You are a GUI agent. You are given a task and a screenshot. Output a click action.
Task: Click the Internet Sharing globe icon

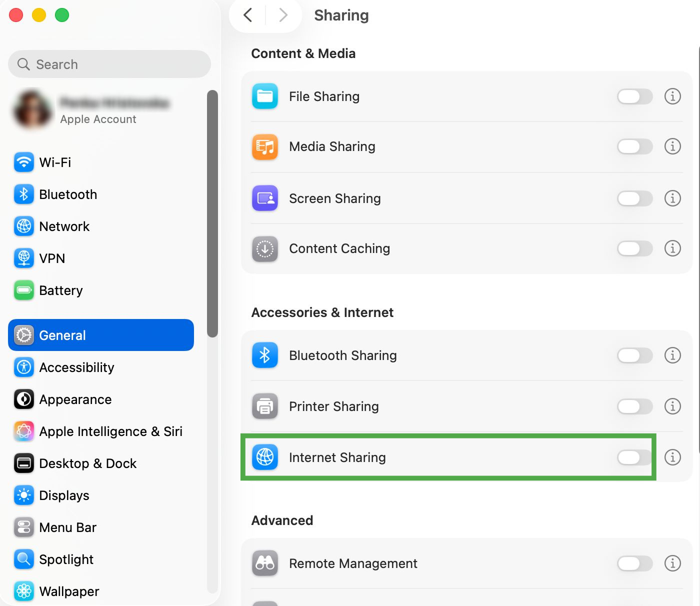pyautogui.click(x=265, y=457)
